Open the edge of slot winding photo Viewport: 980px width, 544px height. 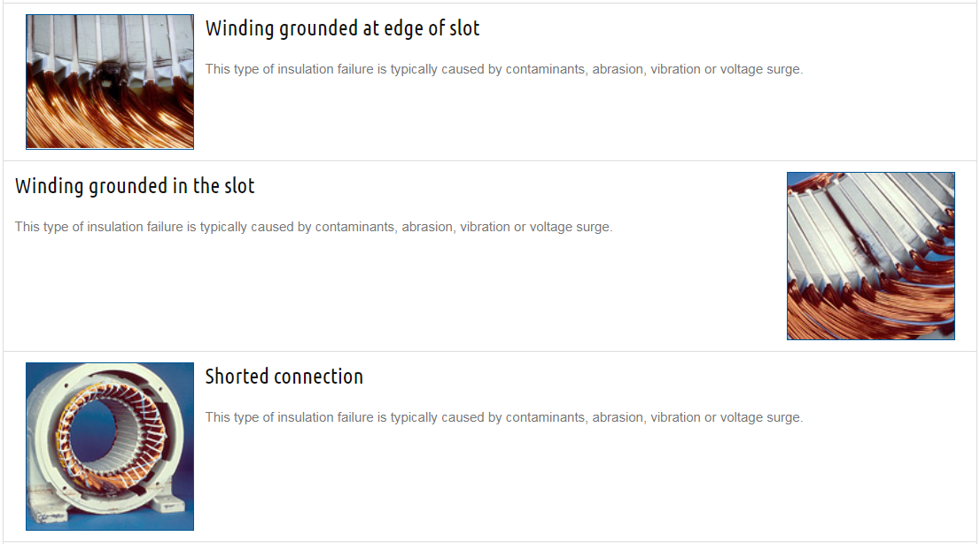110,82
